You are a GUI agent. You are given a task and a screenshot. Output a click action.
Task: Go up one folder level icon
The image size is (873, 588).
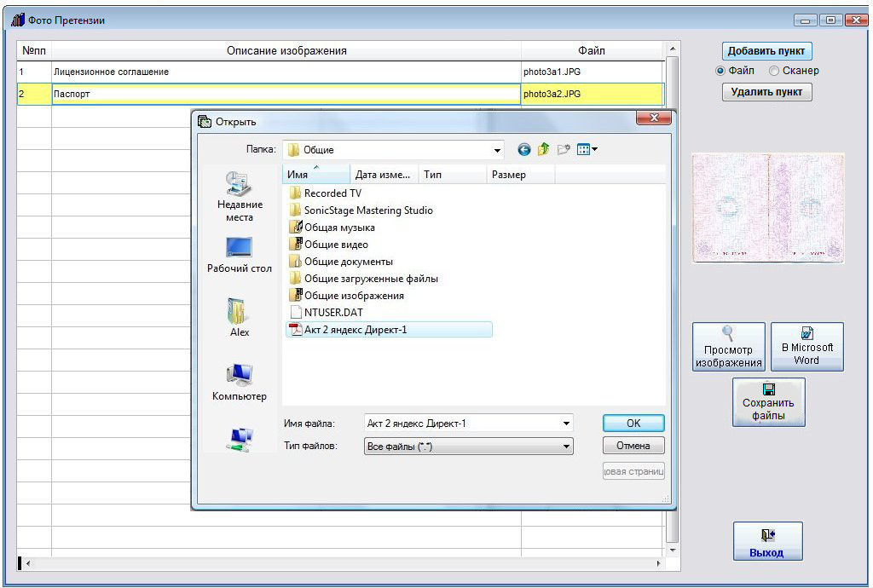(x=543, y=149)
